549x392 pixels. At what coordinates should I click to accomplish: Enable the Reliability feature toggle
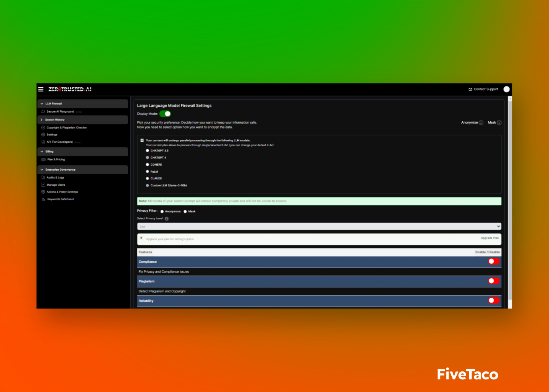point(494,301)
